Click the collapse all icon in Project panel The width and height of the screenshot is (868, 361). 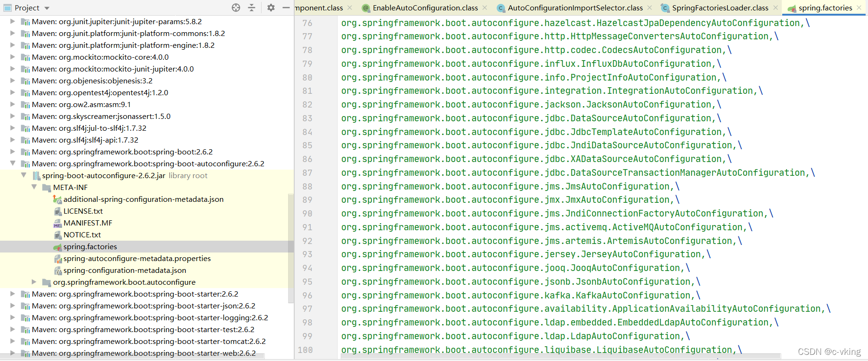(252, 8)
